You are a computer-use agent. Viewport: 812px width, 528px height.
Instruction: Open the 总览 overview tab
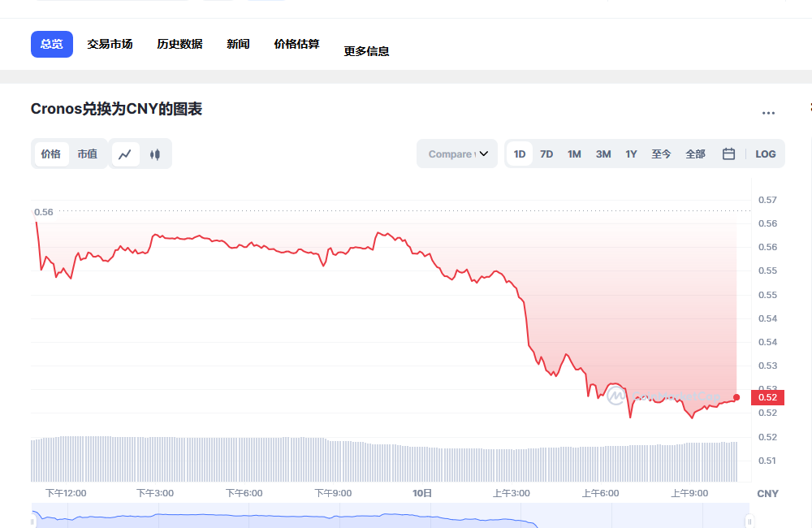pyautogui.click(x=52, y=44)
